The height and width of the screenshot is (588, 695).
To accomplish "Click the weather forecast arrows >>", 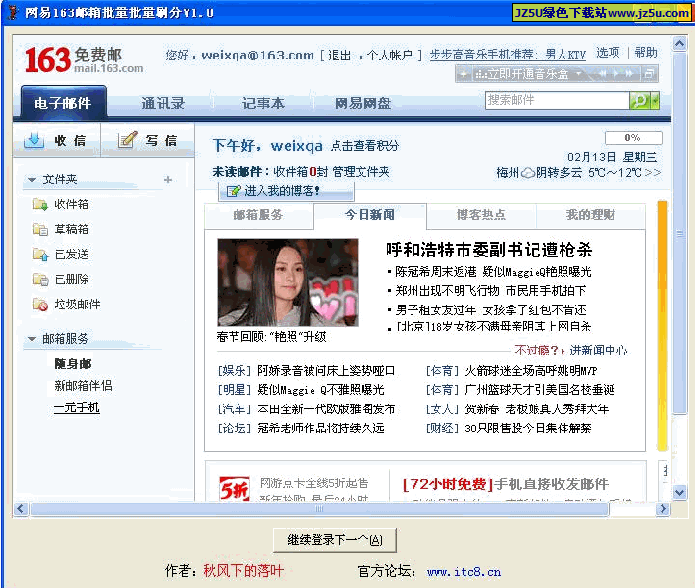I will (x=652, y=172).
